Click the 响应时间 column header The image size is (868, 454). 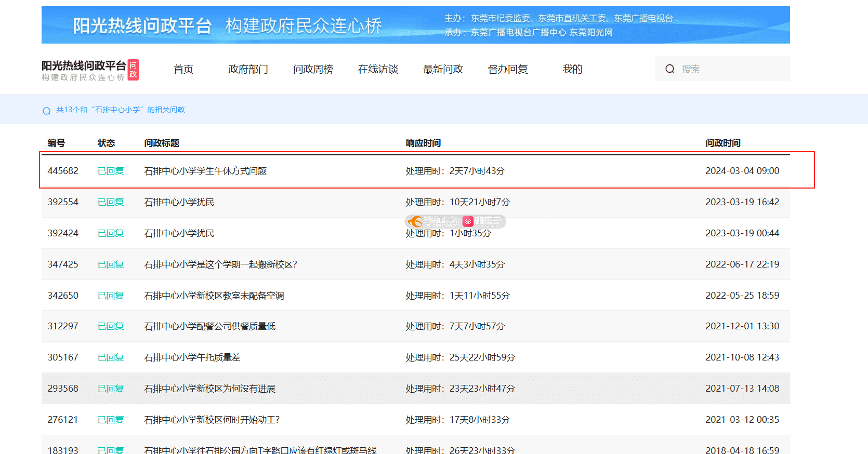click(423, 143)
